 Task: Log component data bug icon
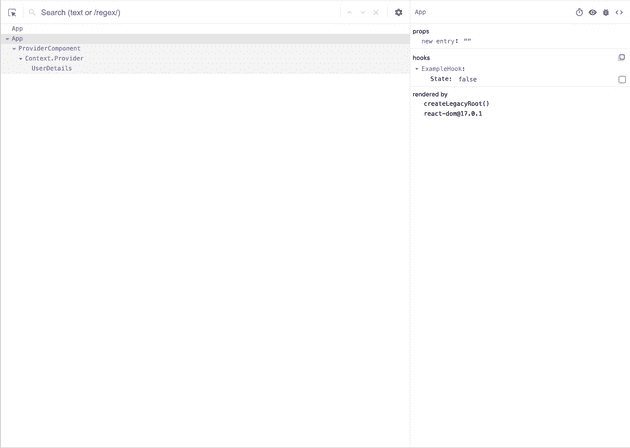pyautogui.click(x=606, y=12)
